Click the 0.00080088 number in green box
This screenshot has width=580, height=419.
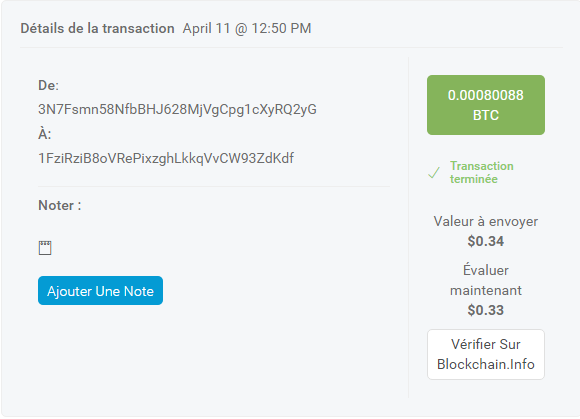pyautogui.click(x=486, y=95)
